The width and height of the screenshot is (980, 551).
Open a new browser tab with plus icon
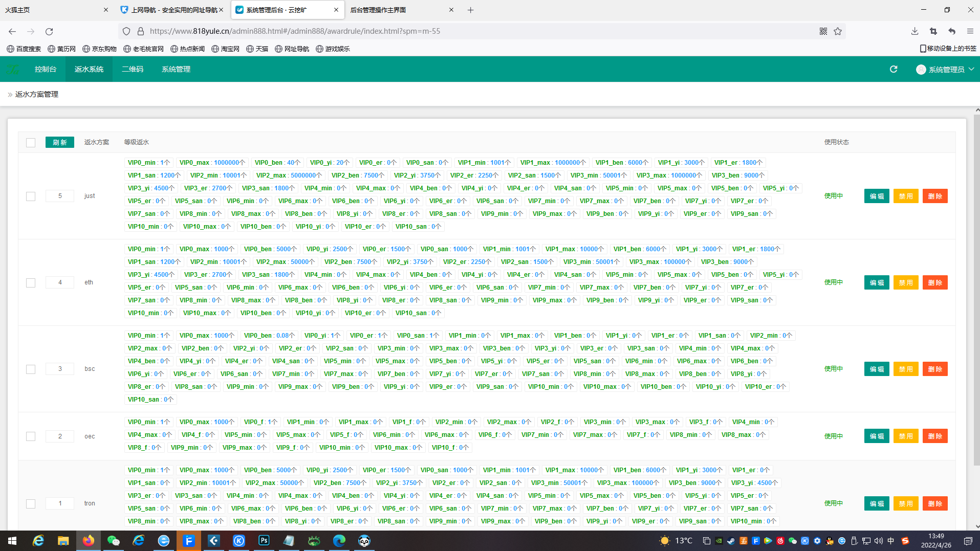pyautogui.click(x=470, y=10)
